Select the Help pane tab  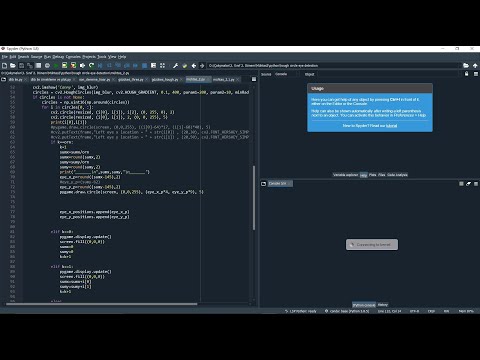click(363, 175)
